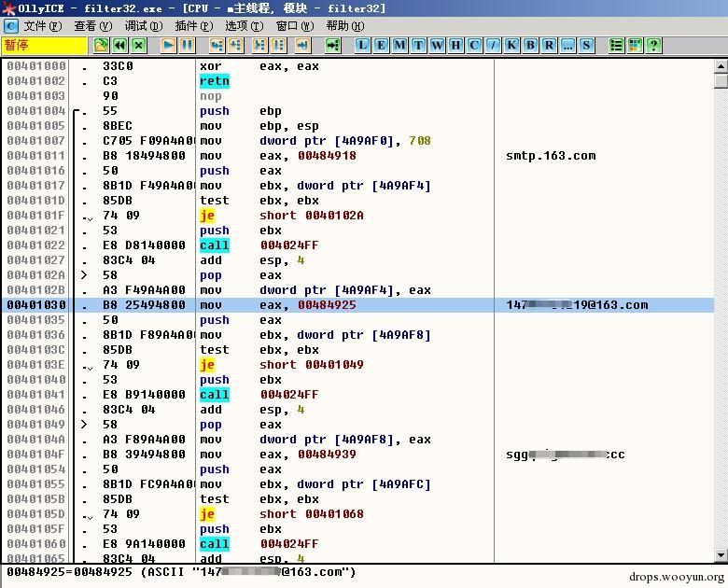Open Handles window with H button

pos(455,45)
